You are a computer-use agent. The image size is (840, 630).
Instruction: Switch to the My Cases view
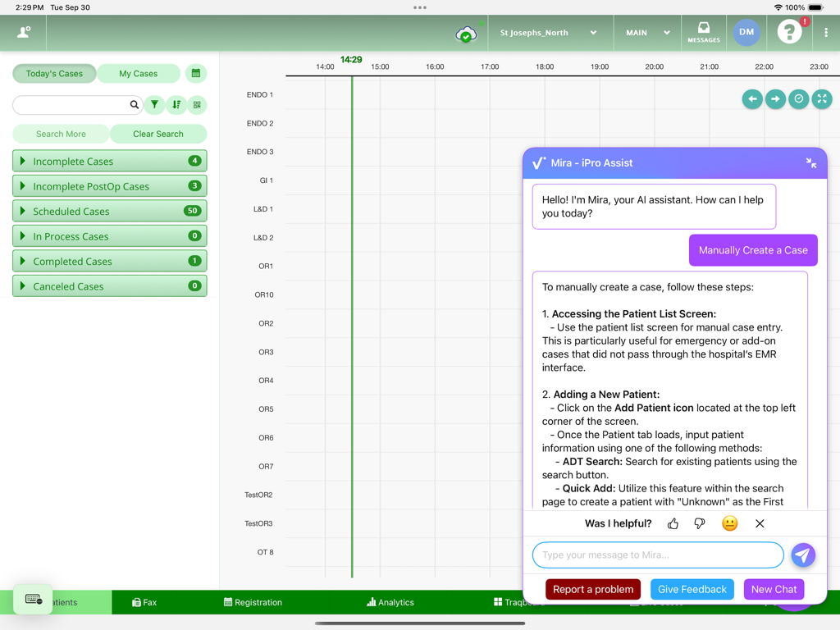pyautogui.click(x=138, y=73)
